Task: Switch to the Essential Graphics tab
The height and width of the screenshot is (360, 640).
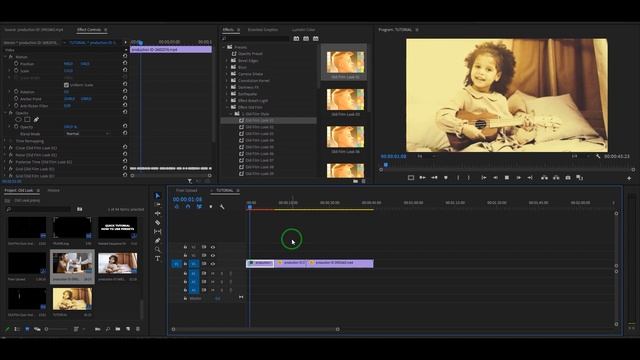Action: coord(263,30)
